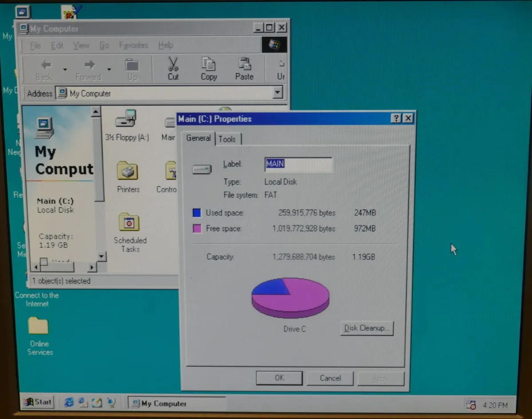The image size is (532, 419).
Task: Click the Task Scheduler tray icon
Action: pos(470,405)
